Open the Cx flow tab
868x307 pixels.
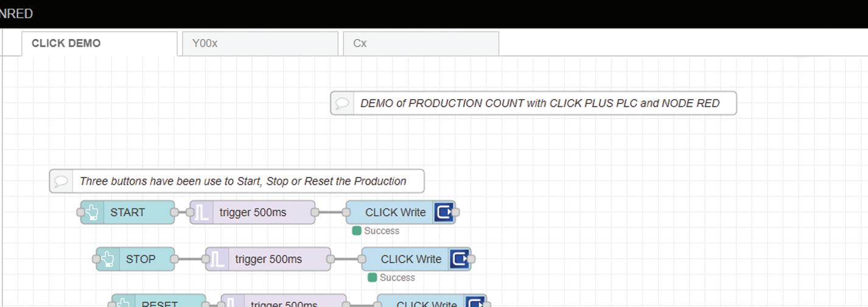(x=421, y=44)
